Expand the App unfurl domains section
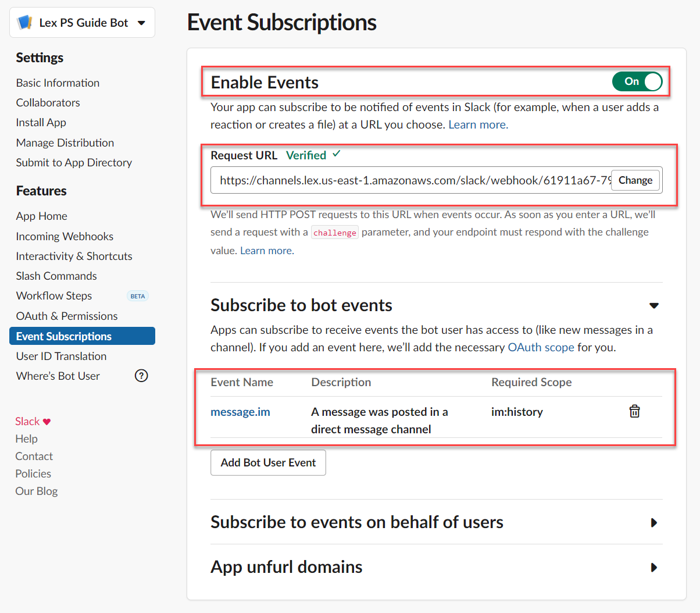The width and height of the screenshot is (700, 613). click(654, 567)
